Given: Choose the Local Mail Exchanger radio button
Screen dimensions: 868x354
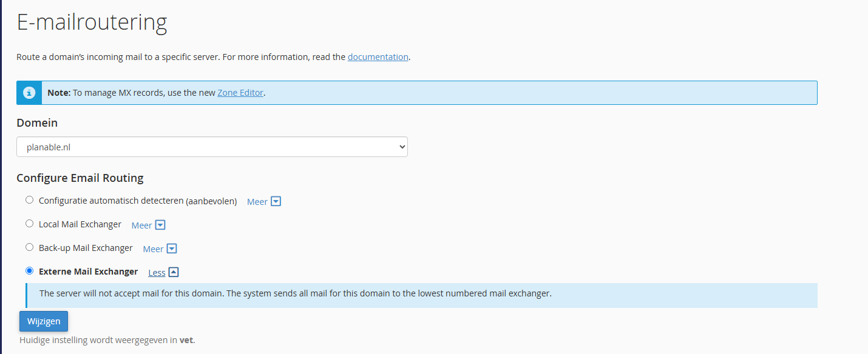Looking at the screenshot, I should click(x=30, y=224).
